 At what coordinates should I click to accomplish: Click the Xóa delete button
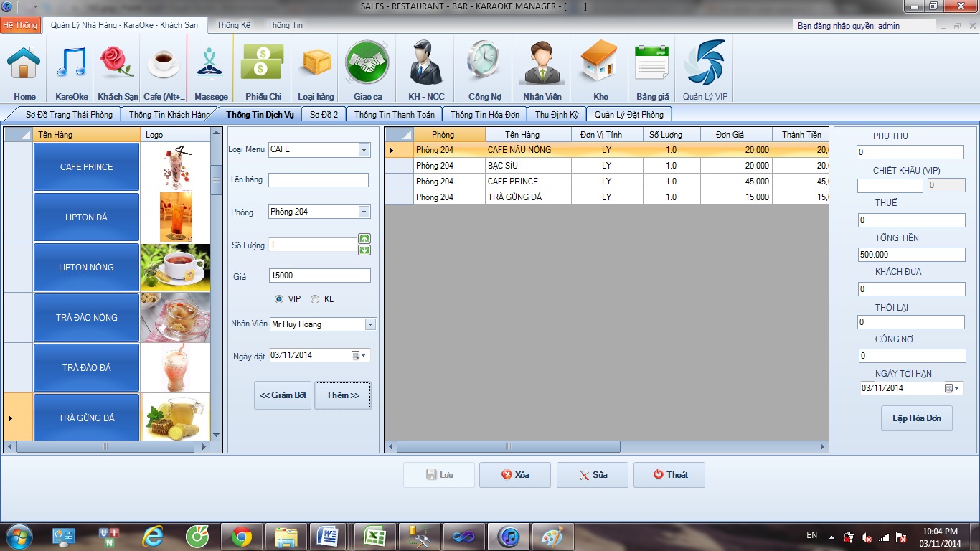tap(515, 475)
